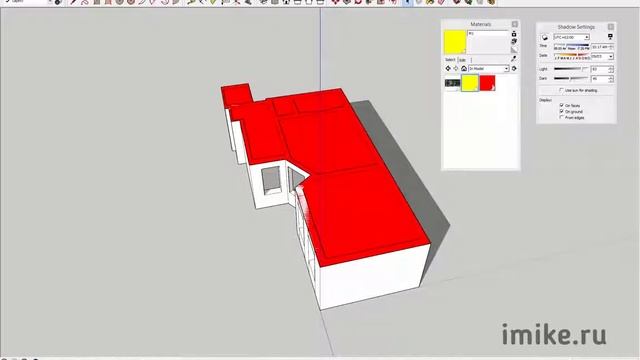Image resolution: width=640 pixels, height=360 pixels.
Task: Click the large yellow material preview
Action: click(455, 42)
